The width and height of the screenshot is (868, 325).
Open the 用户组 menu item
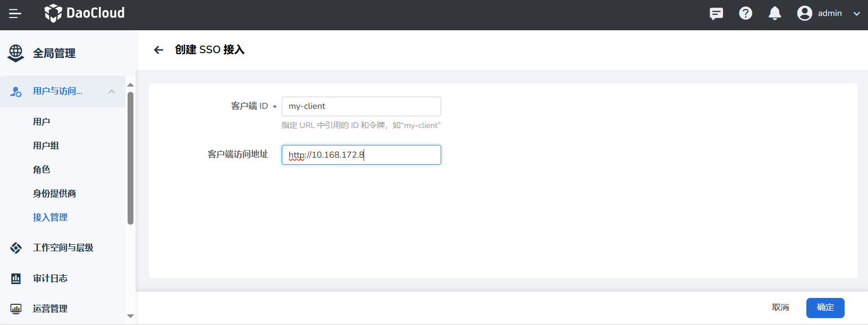pyautogui.click(x=46, y=146)
